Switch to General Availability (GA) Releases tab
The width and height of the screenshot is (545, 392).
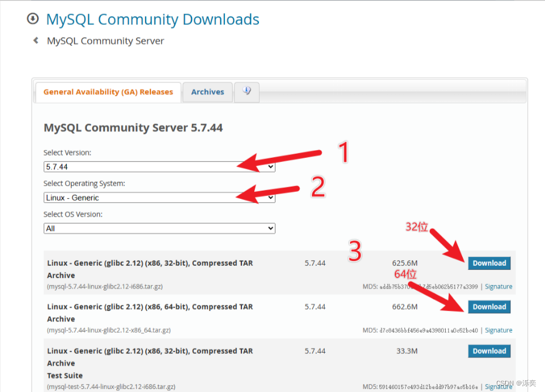tap(108, 92)
